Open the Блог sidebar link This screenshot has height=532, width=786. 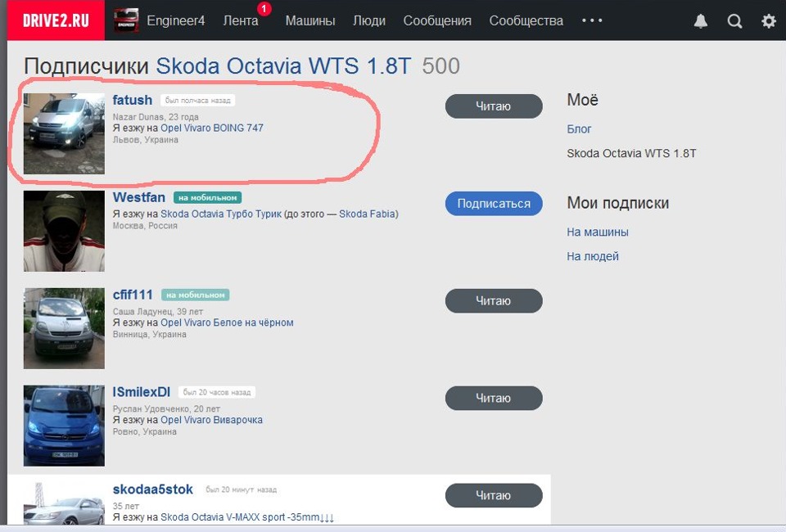579,129
